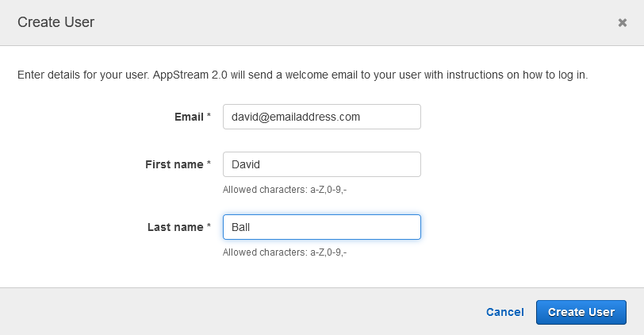Click the Email field label

pos(189,117)
